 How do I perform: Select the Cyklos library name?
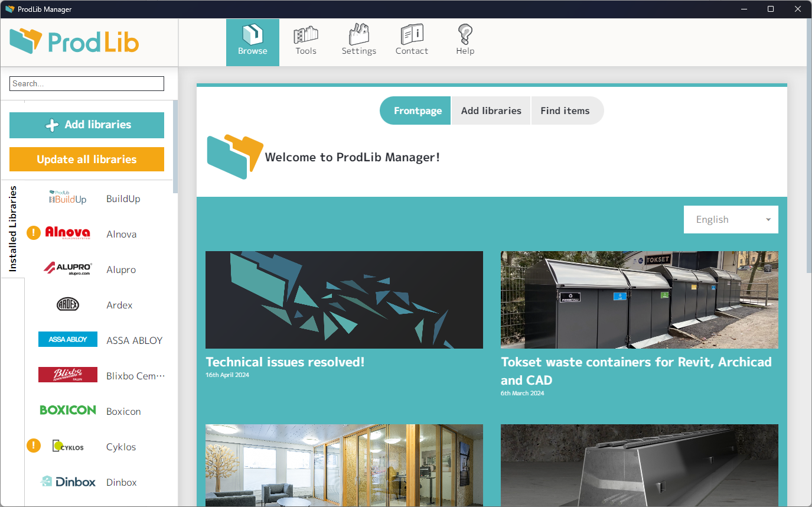(121, 447)
